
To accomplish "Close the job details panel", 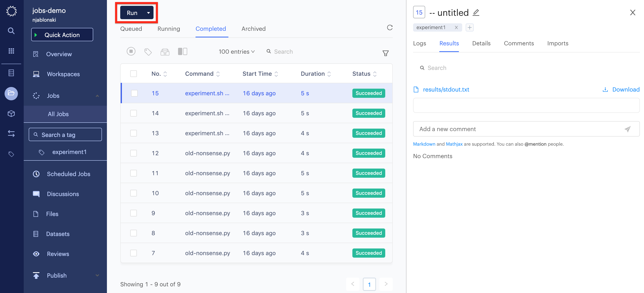I will pyautogui.click(x=633, y=12).
